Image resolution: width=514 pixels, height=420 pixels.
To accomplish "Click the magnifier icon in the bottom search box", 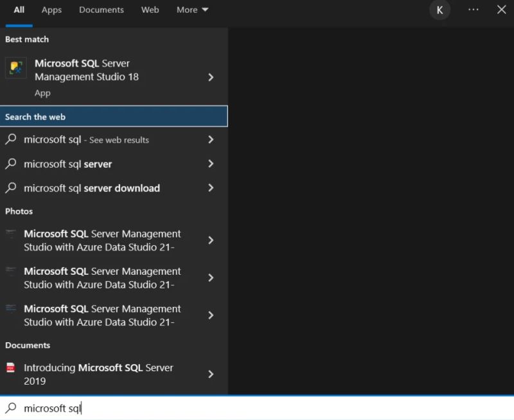I will (11, 407).
